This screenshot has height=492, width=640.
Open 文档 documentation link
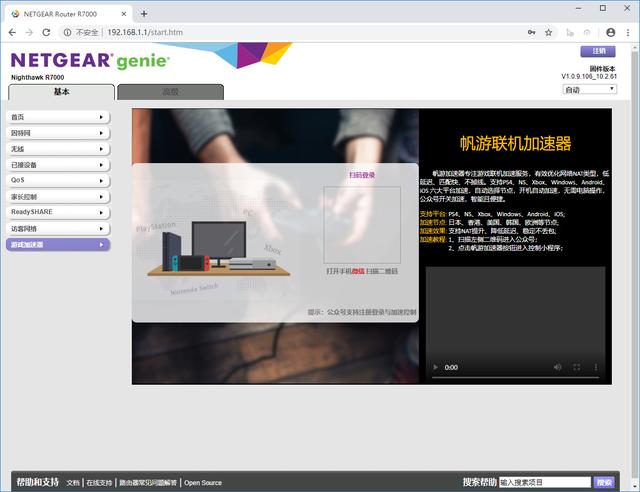coord(73,483)
